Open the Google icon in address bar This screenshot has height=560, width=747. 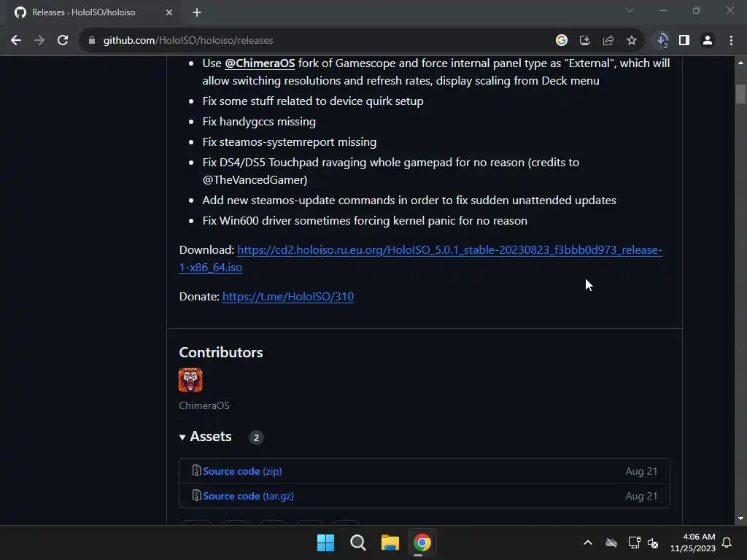point(562,41)
